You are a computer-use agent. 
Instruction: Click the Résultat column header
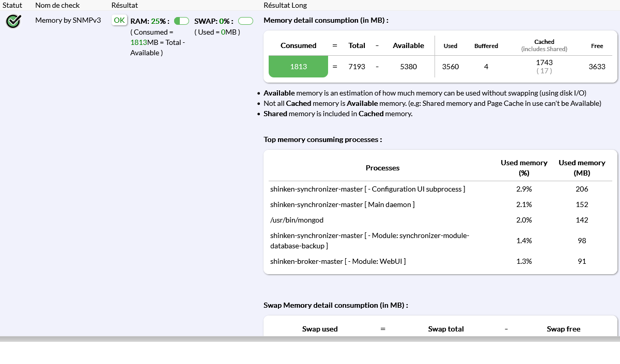pyautogui.click(x=125, y=5)
